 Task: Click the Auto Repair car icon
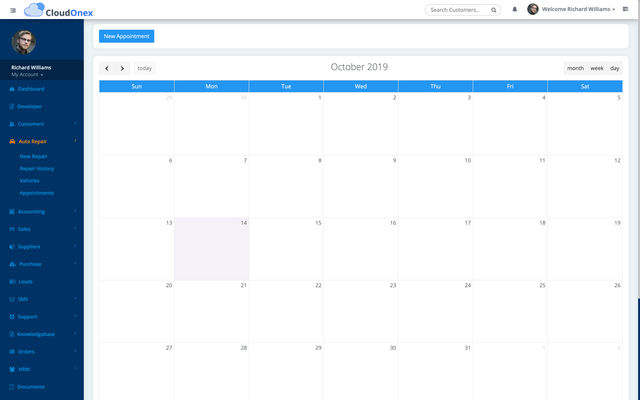click(x=12, y=141)
